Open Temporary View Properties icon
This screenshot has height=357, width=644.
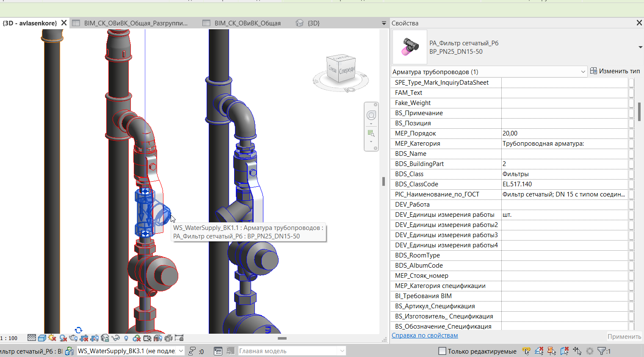147,338
